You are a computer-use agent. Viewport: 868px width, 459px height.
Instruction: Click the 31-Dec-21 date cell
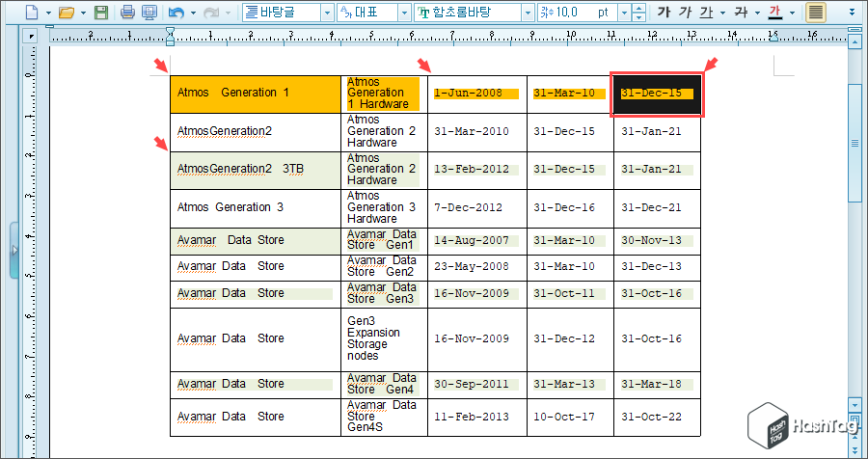[657, 208]
